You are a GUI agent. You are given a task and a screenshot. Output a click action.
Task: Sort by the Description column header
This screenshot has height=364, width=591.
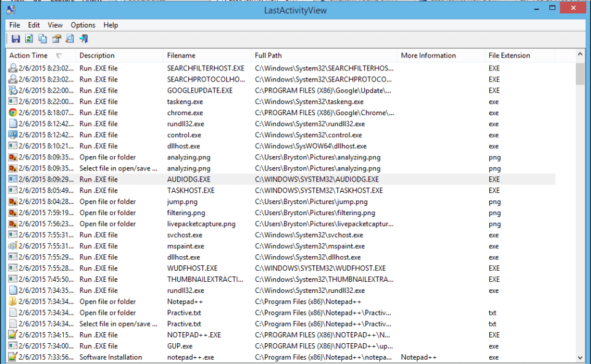click(120, 55)
